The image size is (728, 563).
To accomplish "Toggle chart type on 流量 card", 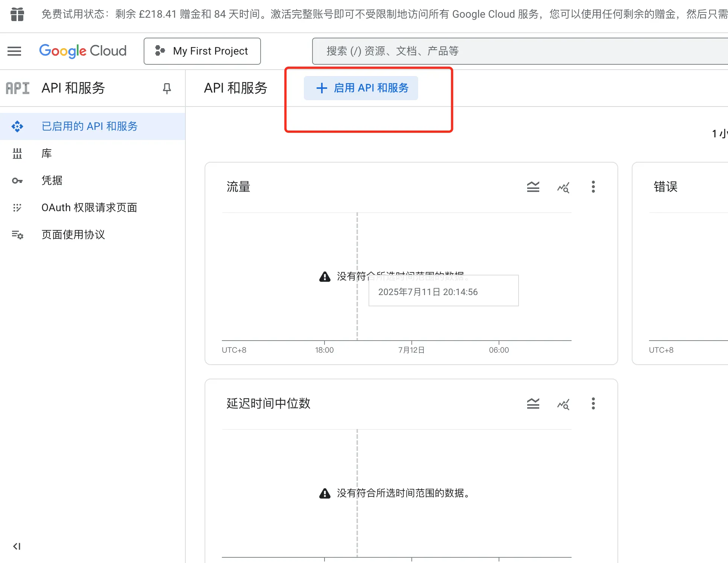I will (533, 187).
